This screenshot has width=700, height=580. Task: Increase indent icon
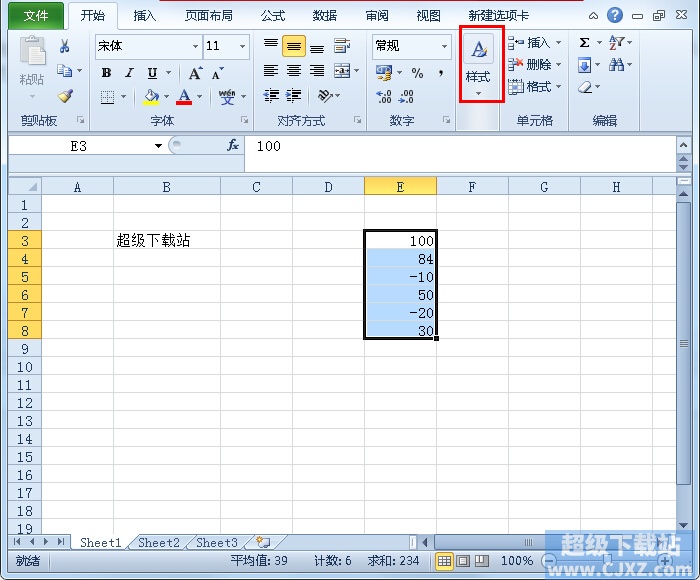point(293,96)
